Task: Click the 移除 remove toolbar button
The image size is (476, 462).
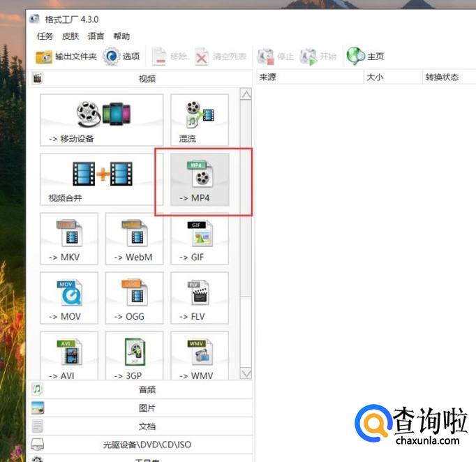Action: coord(170,57)
